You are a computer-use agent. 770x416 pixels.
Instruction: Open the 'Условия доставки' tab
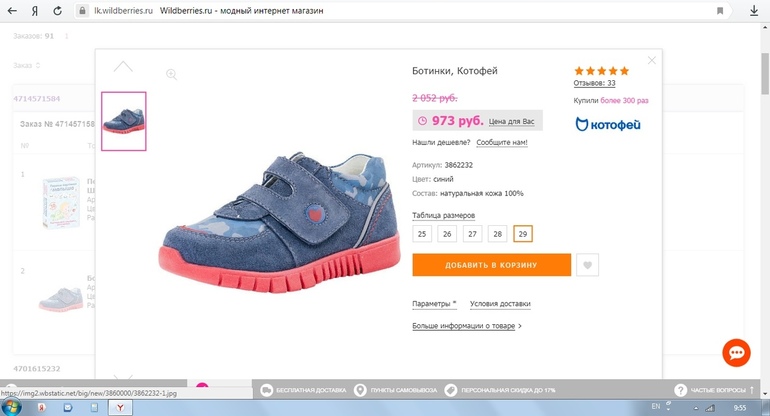(x=500, y=304)
